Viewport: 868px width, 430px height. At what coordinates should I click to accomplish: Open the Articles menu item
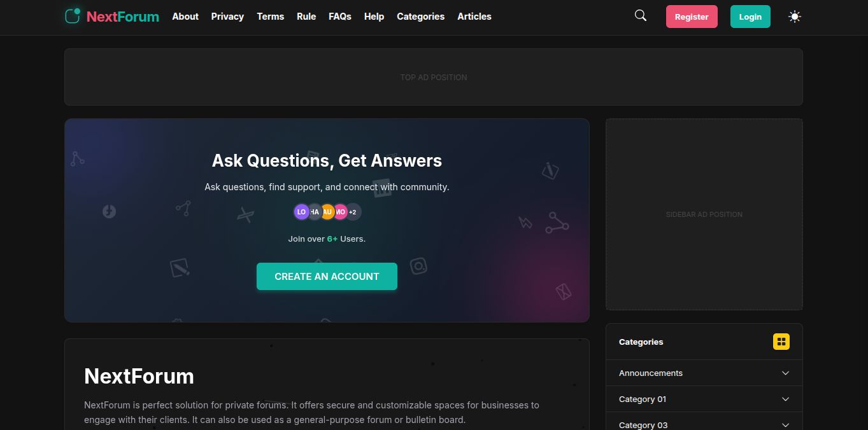click(474, 17)
